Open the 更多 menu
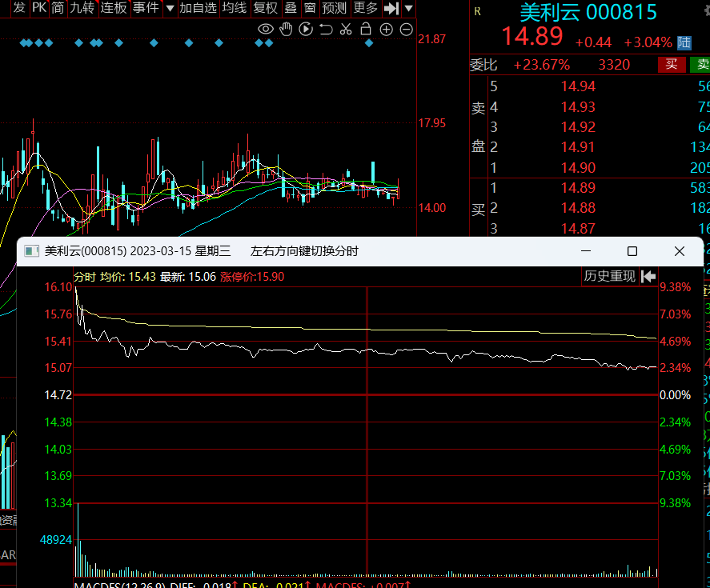This screenshot has width=710, height=588. pyautogui.click(x=365, y=8)
